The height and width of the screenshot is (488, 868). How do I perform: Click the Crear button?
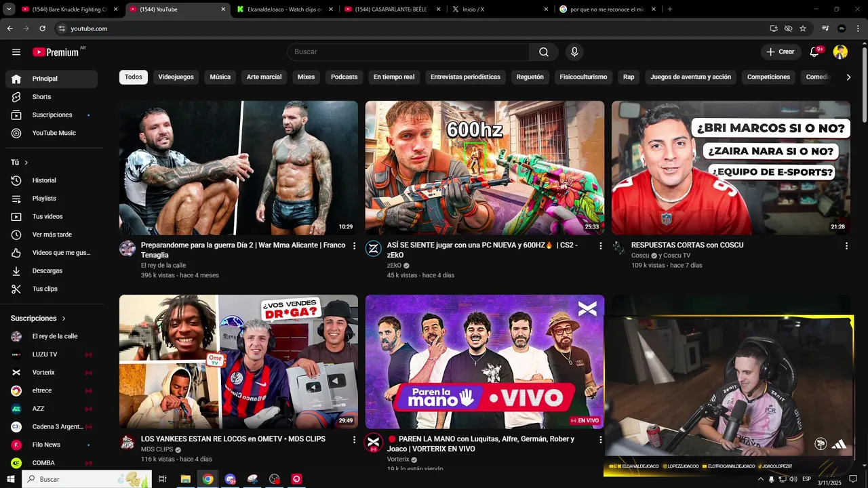click(781, 52)
